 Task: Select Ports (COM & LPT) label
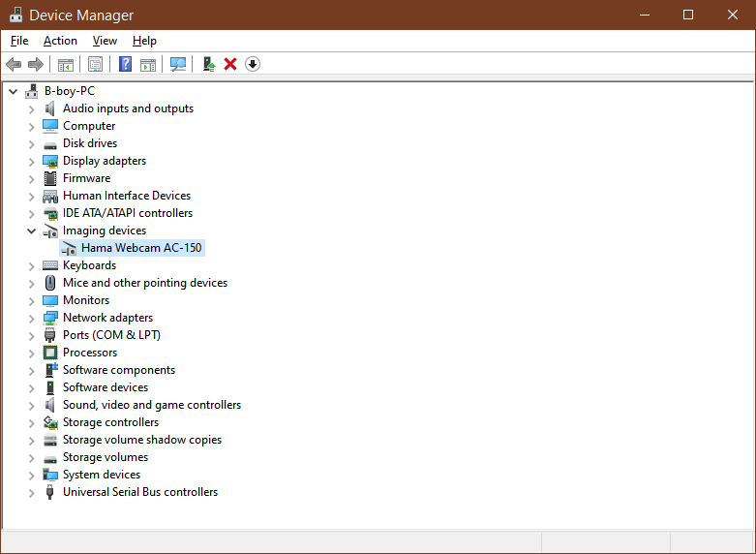point(112,335)
